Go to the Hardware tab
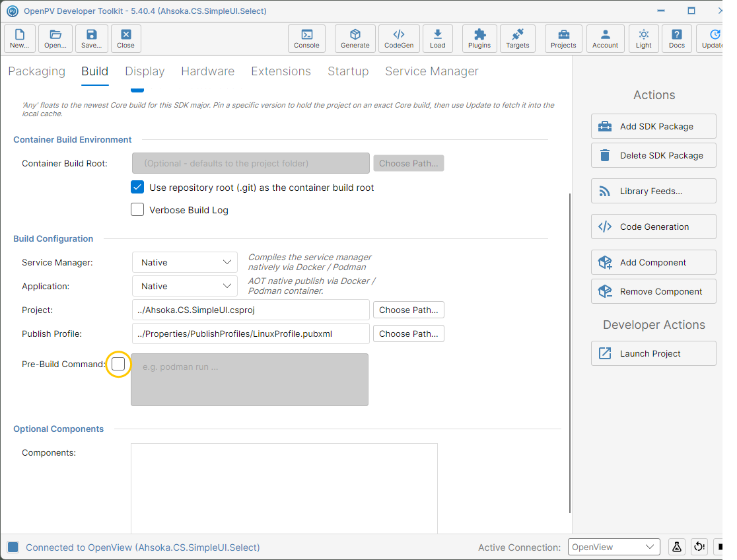737x560 pixels. tap(208, 71)
